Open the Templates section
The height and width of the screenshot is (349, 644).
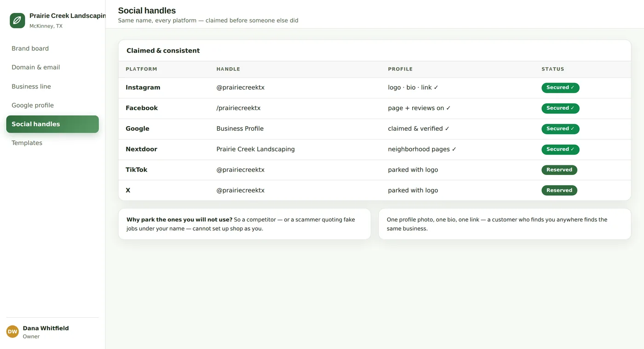[52, 143]
